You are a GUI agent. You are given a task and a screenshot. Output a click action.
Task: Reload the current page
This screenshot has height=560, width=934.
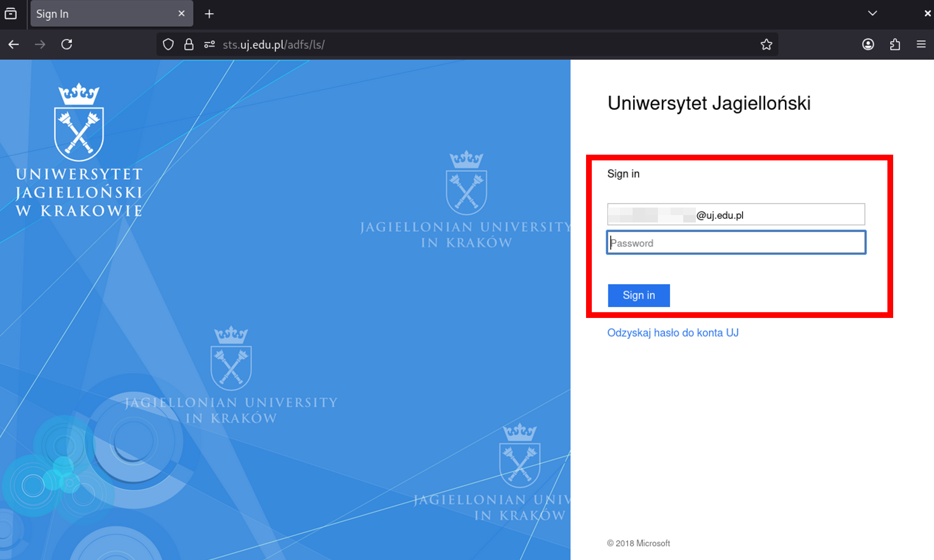67,44
